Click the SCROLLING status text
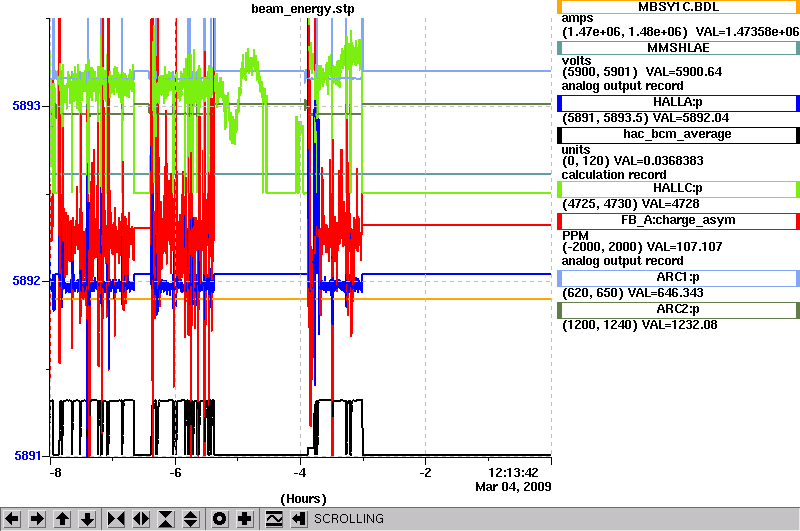The image size is (800, 531). coord(348,519)
